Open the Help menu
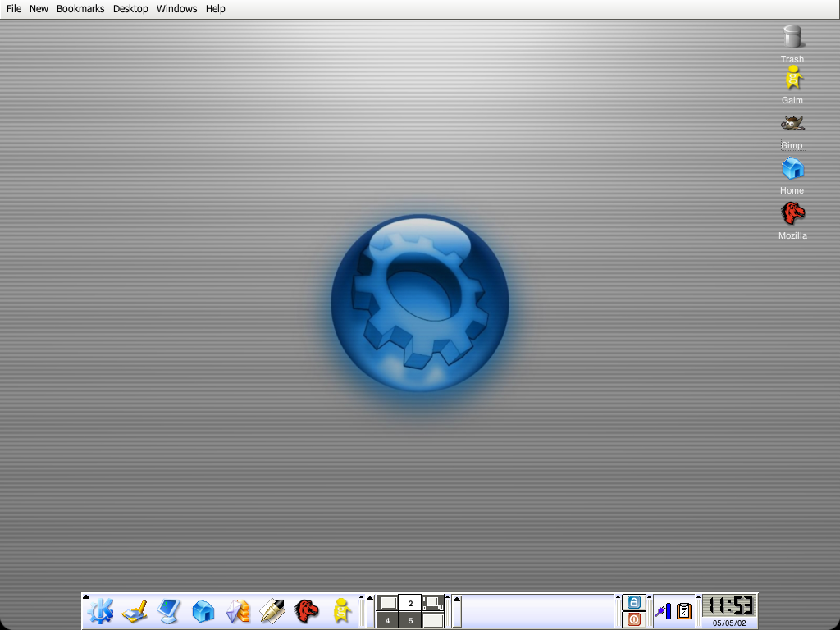 (216, 8)
